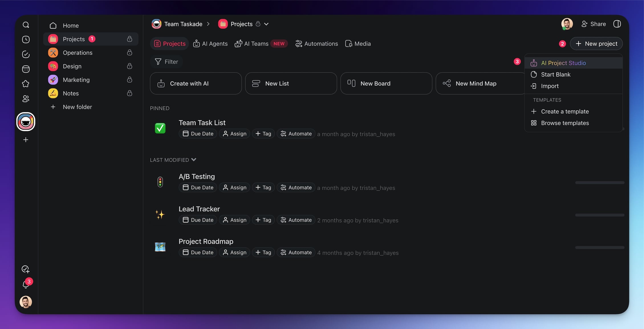The width and height of the screenshot is (644, 329).
Task: Toggle the right side panel icon
Action: pyautogui.click(x=617, y=24)
